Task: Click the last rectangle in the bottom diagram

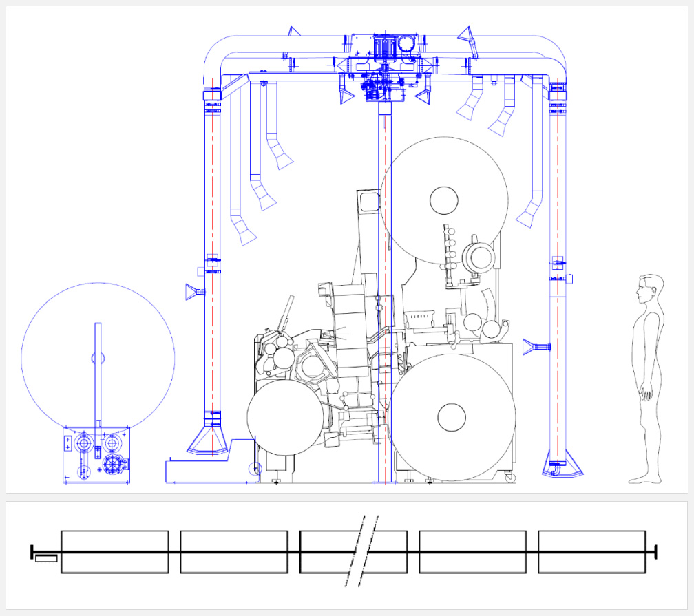Action: click(x=591, y=552)
